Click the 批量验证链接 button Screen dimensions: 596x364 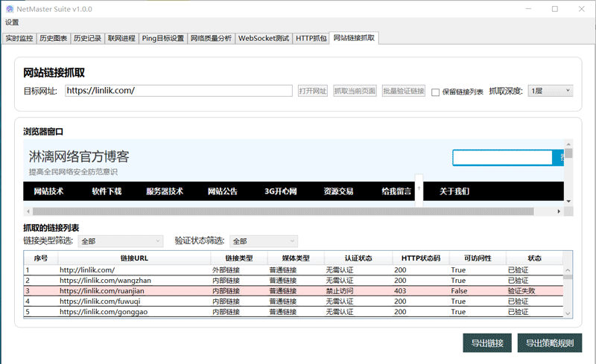pos(404,91)
